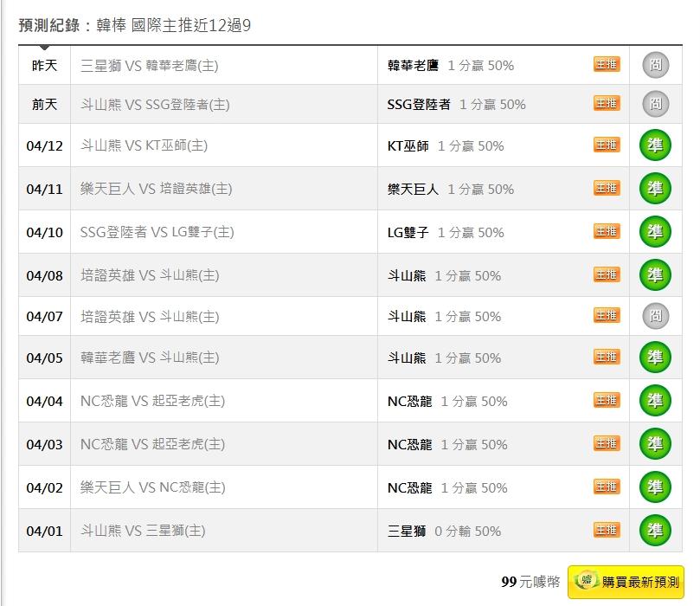The height and width of the screenshot is (606, 700).
Task: Open the 樂天巨人 VS NC恐龍 matchup
Action: point(152,488)
